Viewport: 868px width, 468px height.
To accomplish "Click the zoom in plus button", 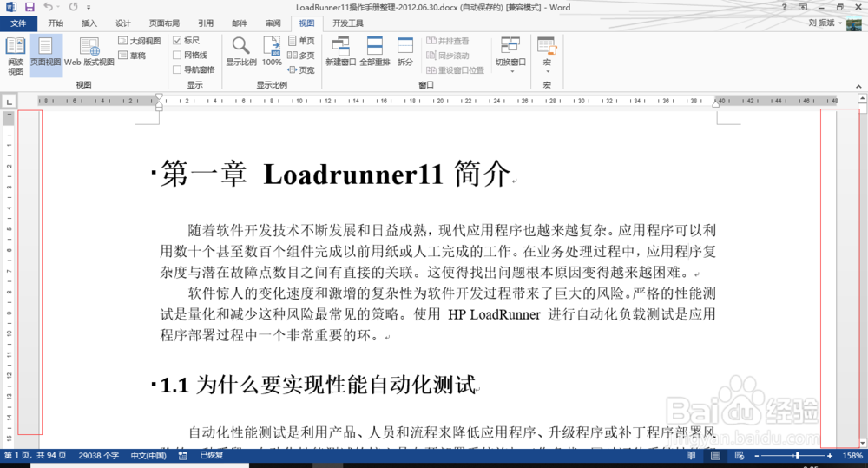I will (x=829, y=456).
